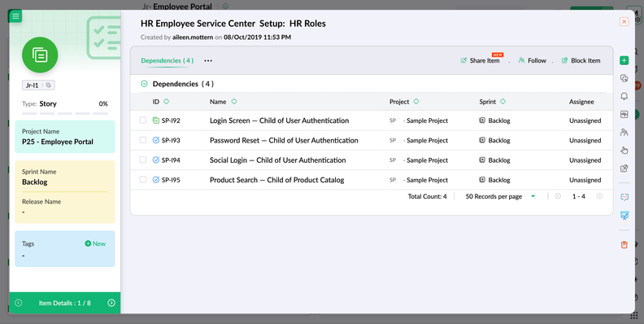Image resolution: width=644 pixels, height=324 pixels.
Task: Click the Project Name P25 - Employee Portal card
Action: click(65, 137)
